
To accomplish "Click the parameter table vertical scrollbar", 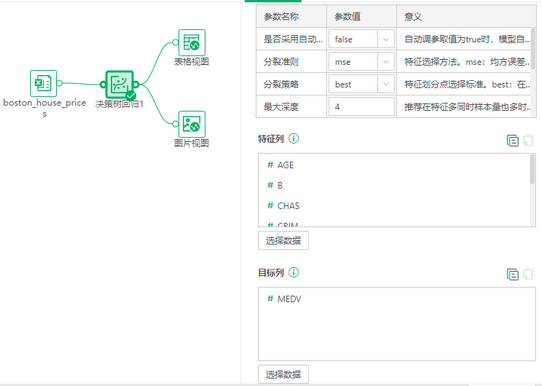I will click(x=533, y=48).
